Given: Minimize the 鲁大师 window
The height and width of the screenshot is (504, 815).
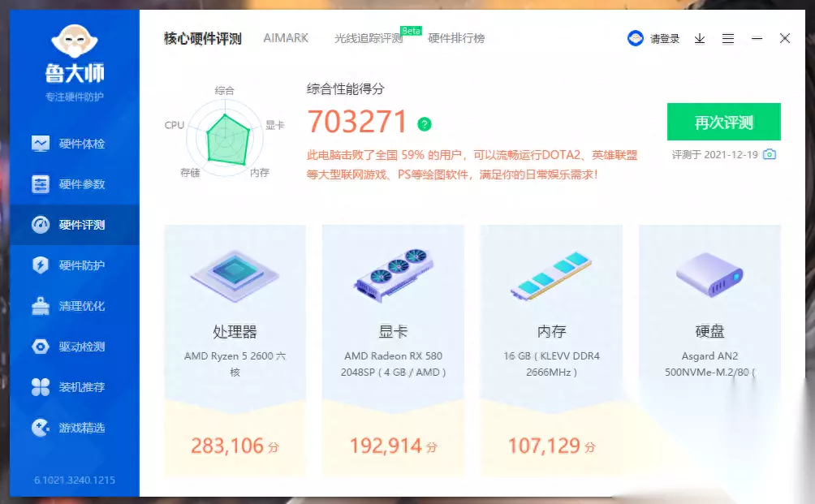Looking at the screenshot, I should [x=757, y=38].
